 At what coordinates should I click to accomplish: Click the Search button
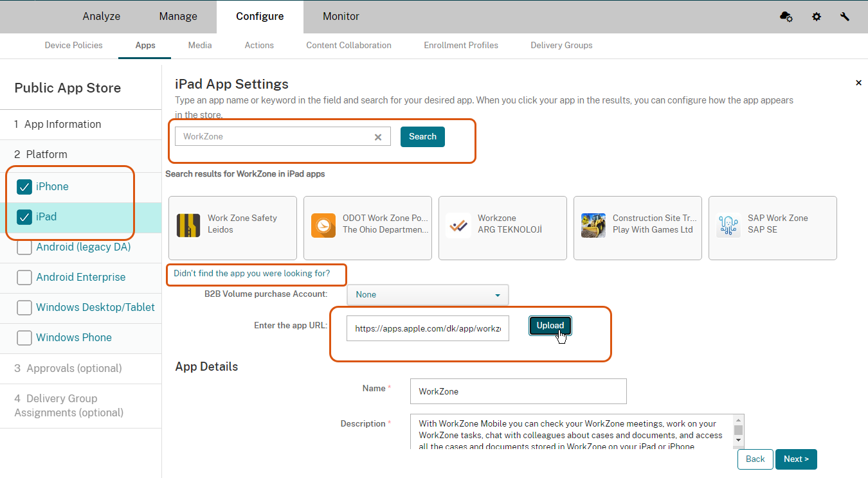422,137
